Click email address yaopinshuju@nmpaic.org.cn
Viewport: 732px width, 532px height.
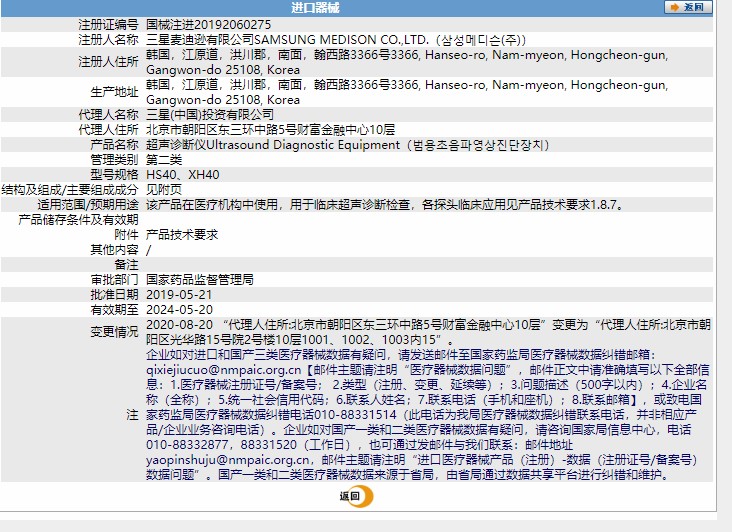(227, 460)
